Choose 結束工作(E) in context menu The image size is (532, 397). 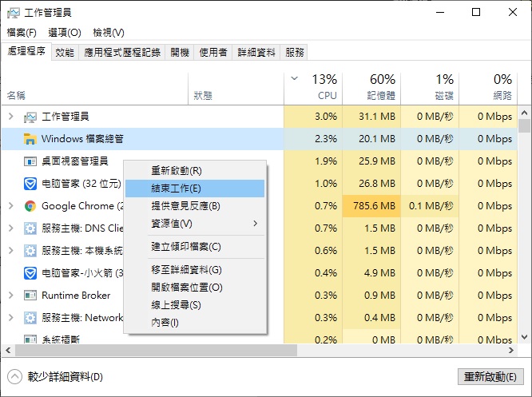coord(195,189)
